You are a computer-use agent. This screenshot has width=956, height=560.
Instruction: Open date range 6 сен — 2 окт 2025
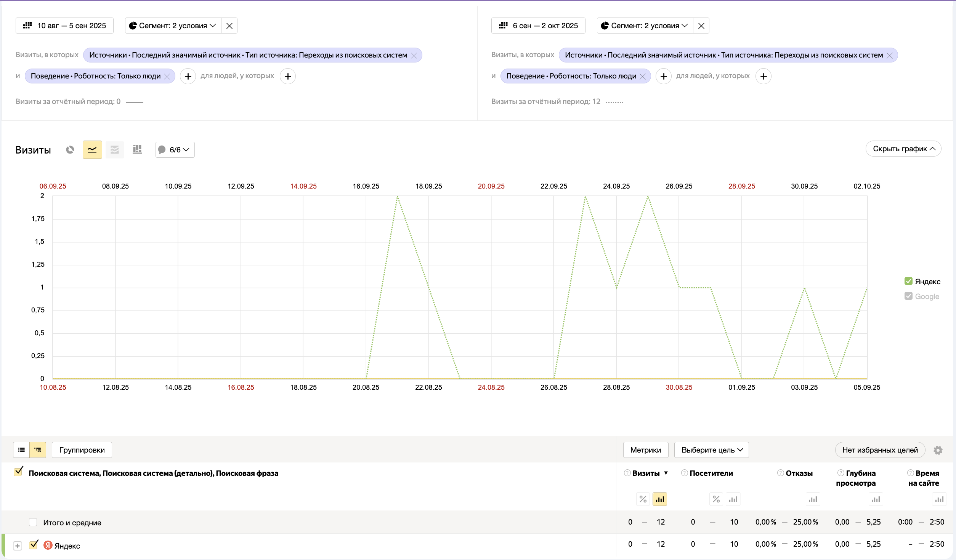click(x=538, y=26)
